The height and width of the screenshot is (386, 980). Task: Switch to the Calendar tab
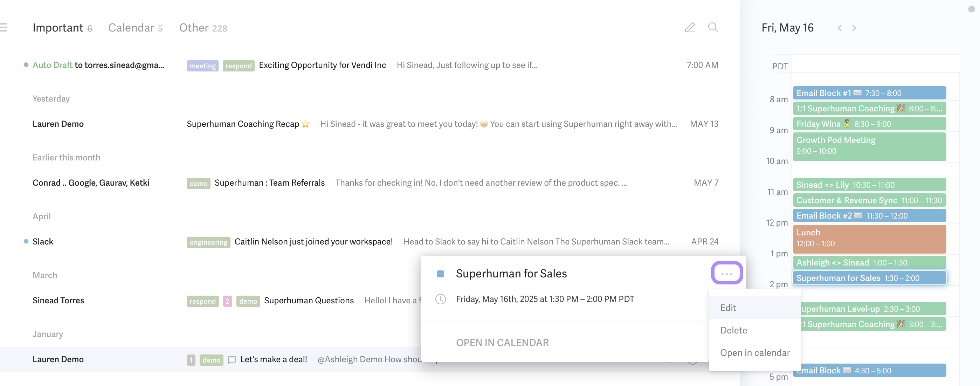pos(136,27)
